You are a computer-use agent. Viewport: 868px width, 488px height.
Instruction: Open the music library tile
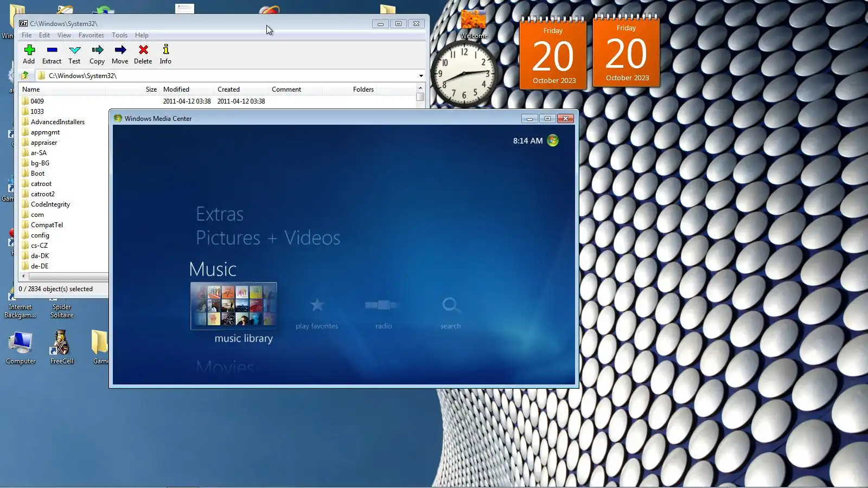[x=234, y=306]
